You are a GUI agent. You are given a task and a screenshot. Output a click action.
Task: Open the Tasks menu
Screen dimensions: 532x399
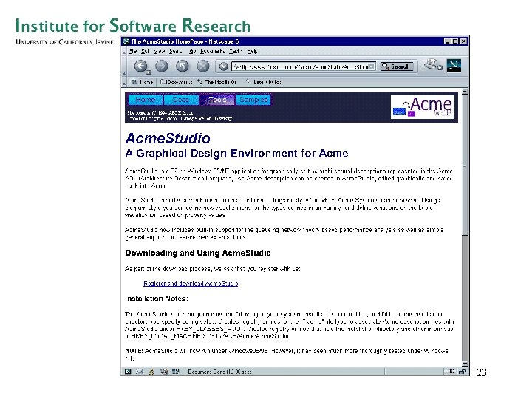pos(236,51)
